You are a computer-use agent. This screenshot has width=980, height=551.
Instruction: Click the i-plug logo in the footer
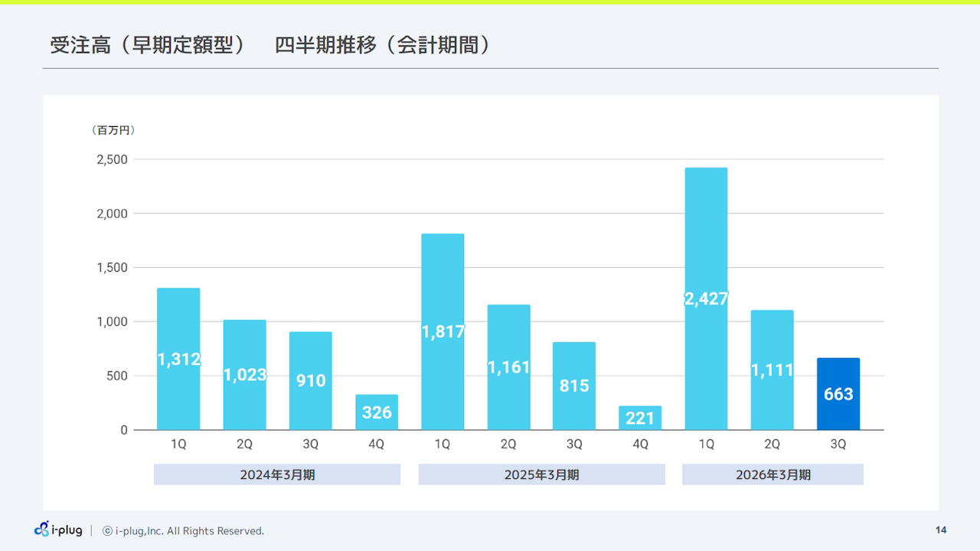[57, 530]
